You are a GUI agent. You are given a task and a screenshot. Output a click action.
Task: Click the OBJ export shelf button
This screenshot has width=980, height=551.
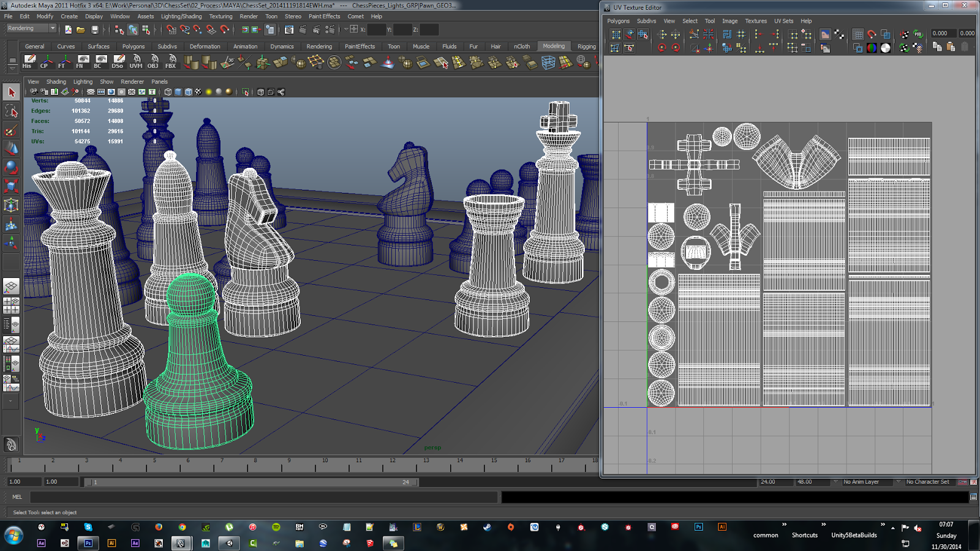pos(154,61)
